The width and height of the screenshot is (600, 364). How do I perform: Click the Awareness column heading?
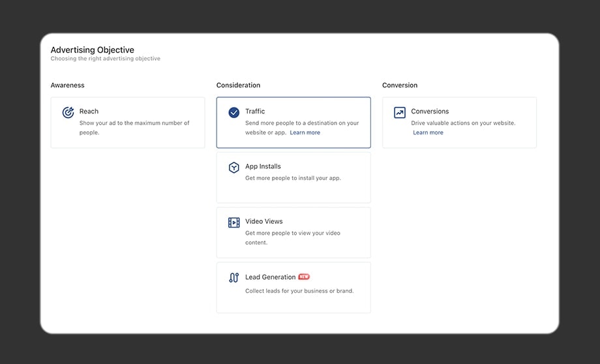coord(67,85)
